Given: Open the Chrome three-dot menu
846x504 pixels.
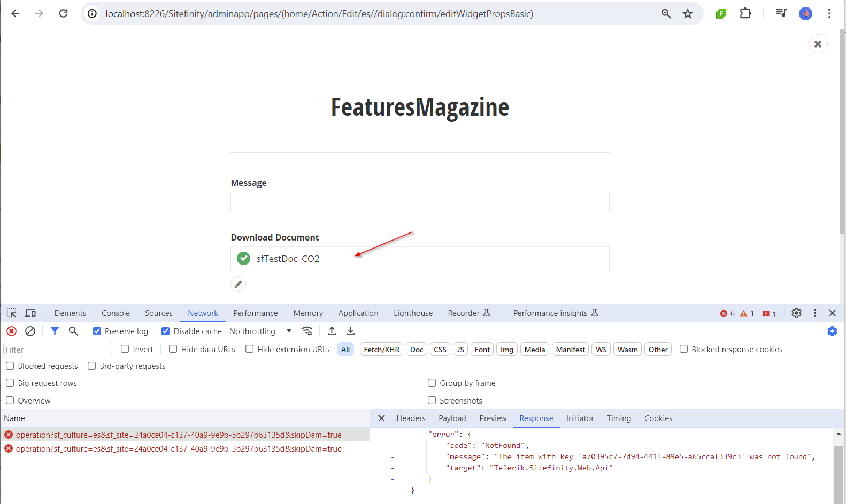Looking at the screenshot, I should [x=829, y=13].
